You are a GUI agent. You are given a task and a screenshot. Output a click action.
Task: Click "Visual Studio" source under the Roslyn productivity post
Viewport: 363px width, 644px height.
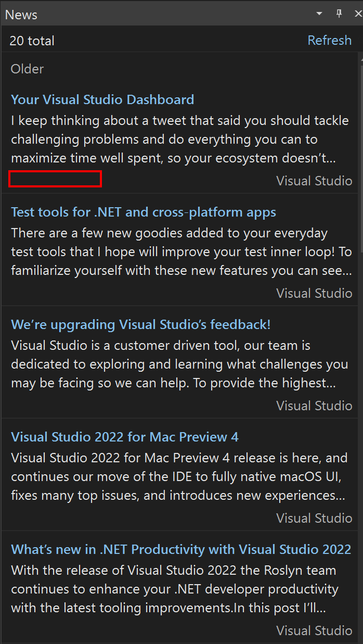(314, 630)
